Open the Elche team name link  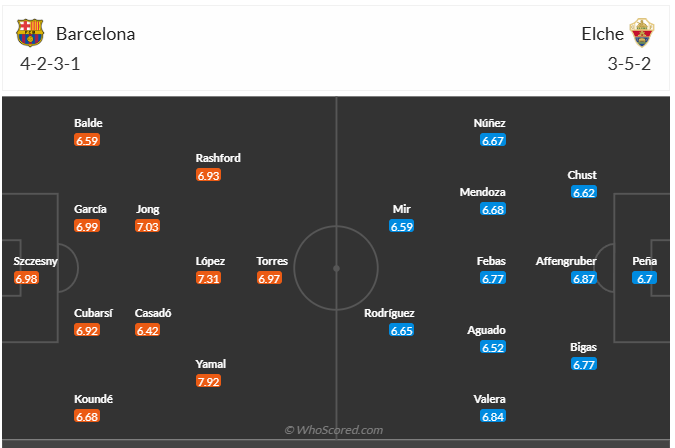[602, 34]
